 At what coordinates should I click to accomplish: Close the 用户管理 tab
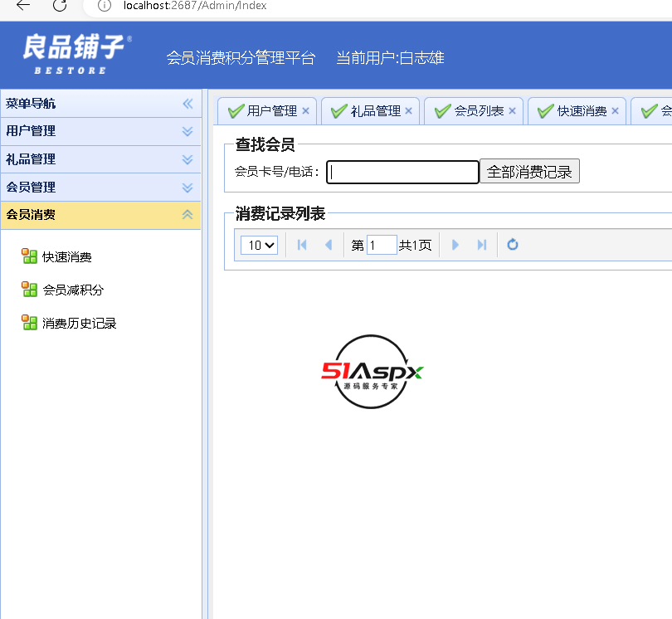(305, 111)
